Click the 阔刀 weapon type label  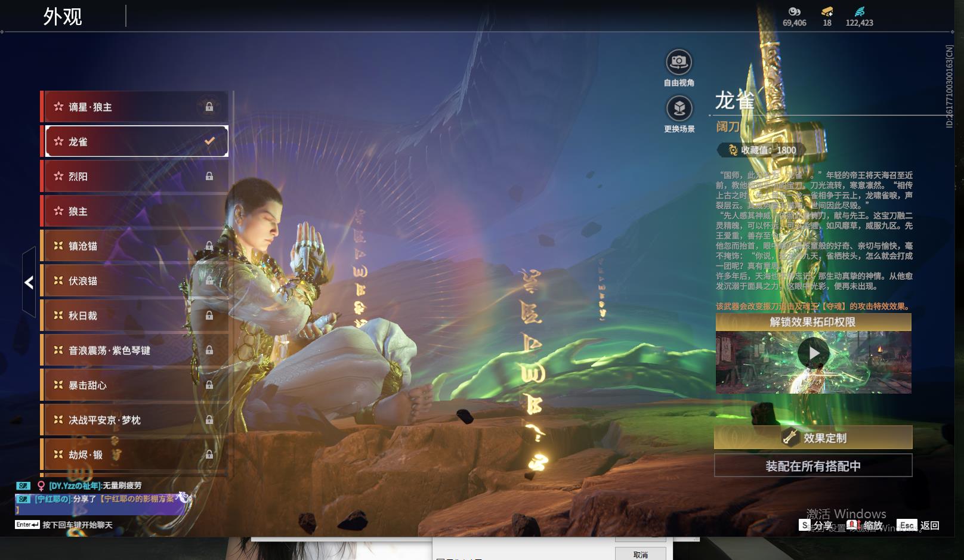[728, 126]
